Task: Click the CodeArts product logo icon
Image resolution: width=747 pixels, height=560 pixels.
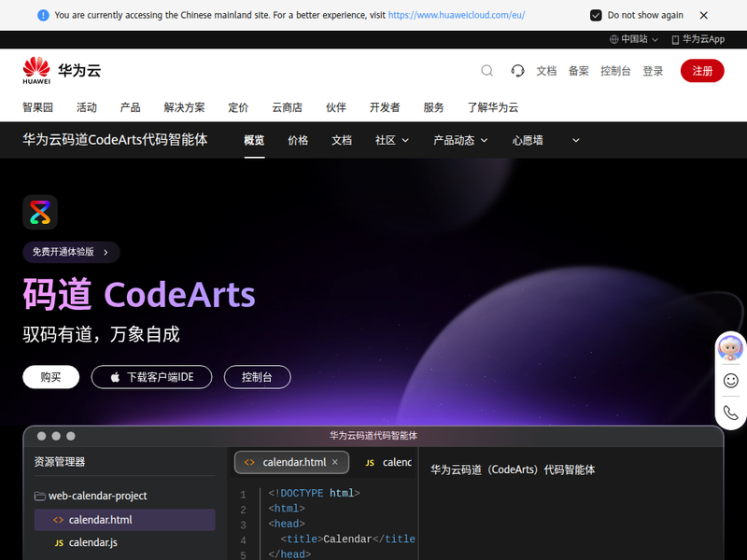Action: (40, 213)
